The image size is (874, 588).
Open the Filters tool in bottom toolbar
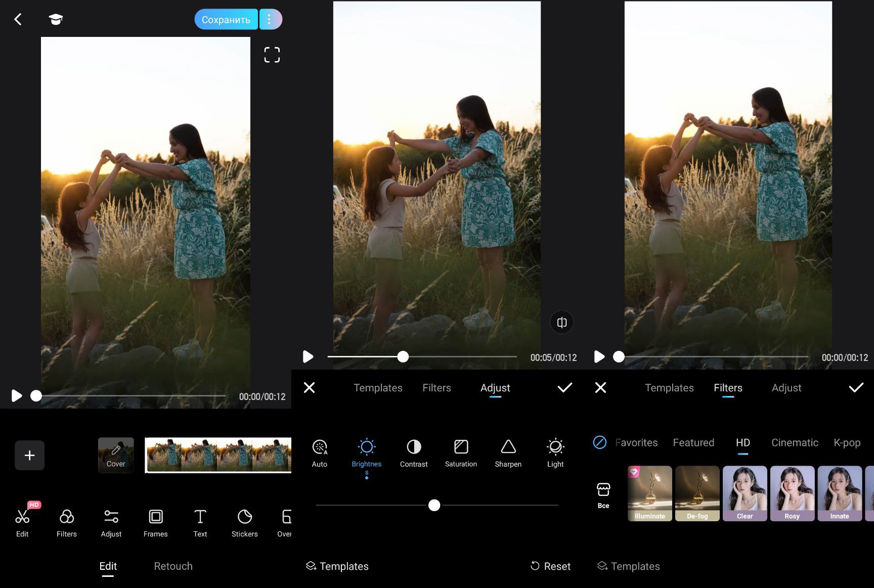coord(67,523)
